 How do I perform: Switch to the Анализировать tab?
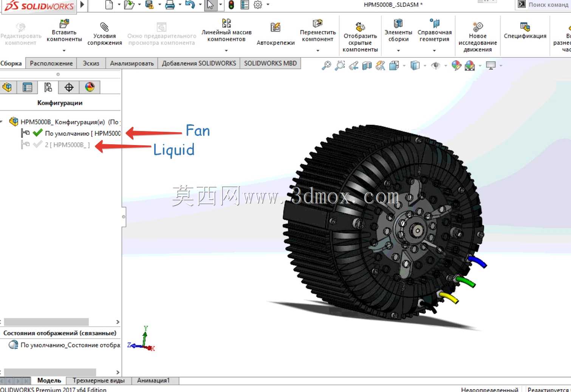click(132, 63)
